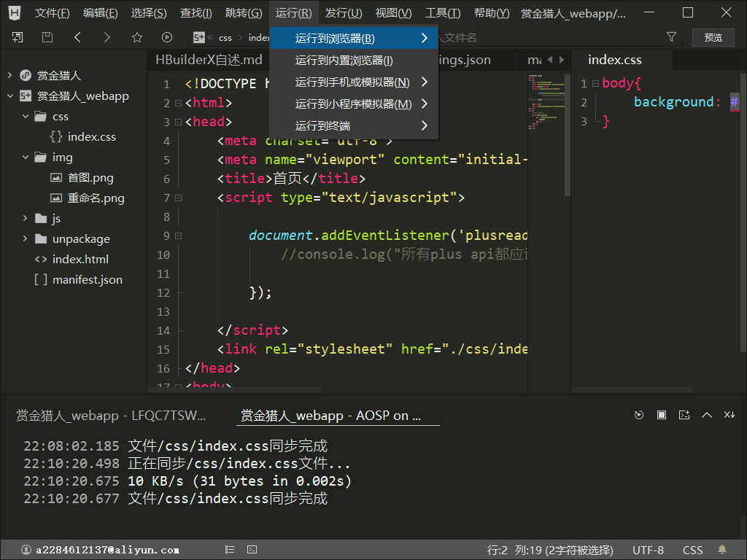Expand the unpackage folder

coord(26,238)
